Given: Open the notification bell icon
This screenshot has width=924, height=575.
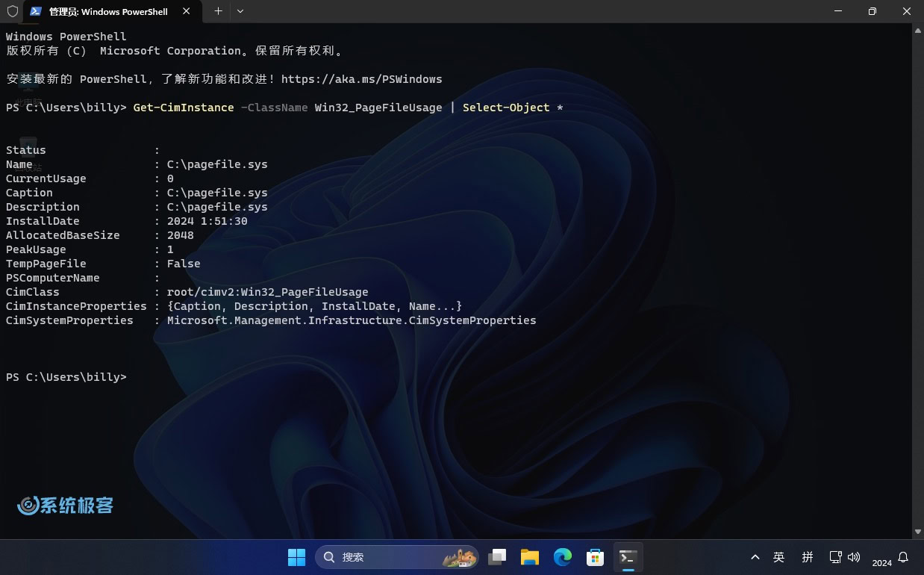Looking at the screenshot, I should pos(903,557).
